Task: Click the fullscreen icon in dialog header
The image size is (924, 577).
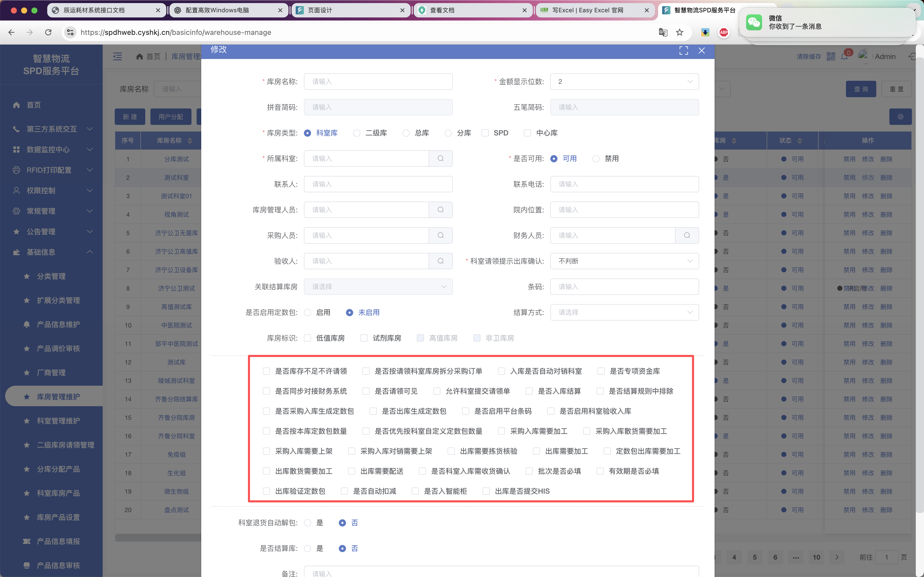Action: (684, 50)
